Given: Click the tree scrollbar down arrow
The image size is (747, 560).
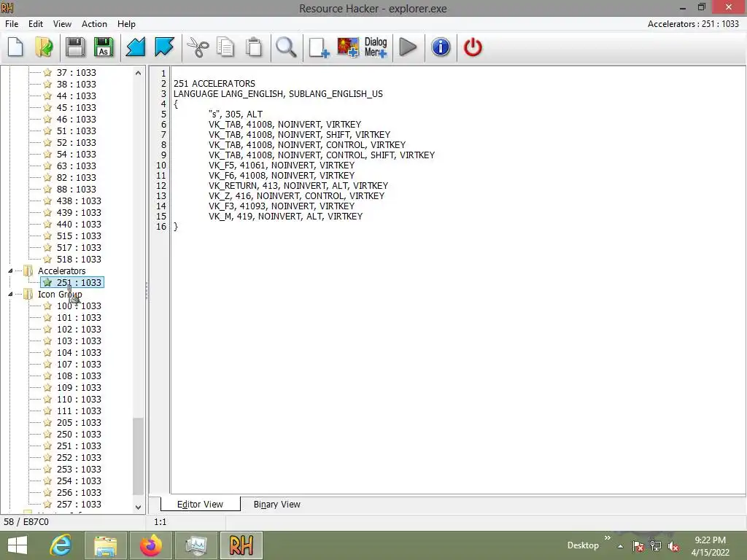Looking at the screenshot, I should point(138,507).
